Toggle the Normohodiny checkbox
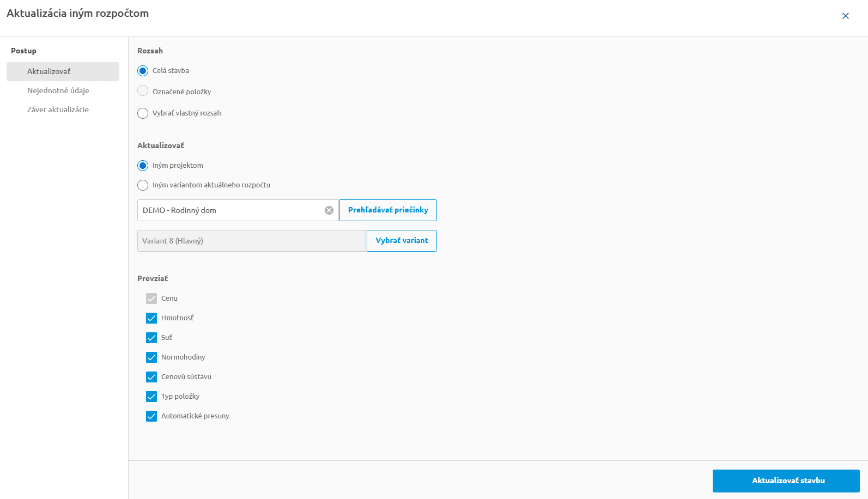Image resolution: width=868 pixels, height=499 pixels. [151, 357]
